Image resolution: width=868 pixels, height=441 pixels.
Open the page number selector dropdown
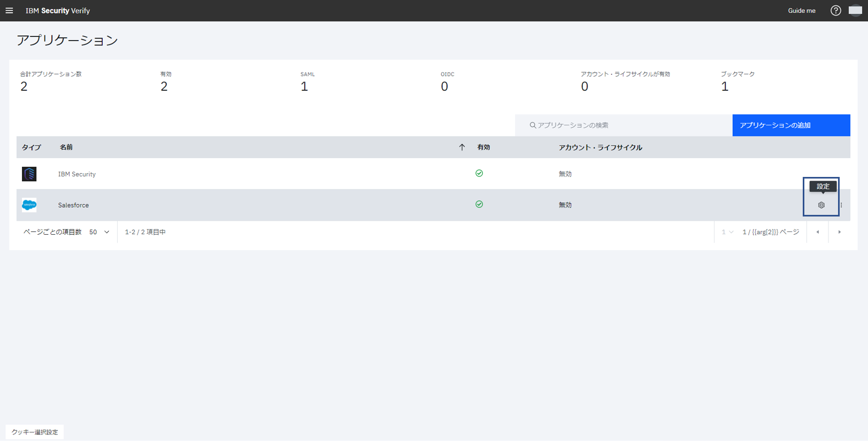727,232
